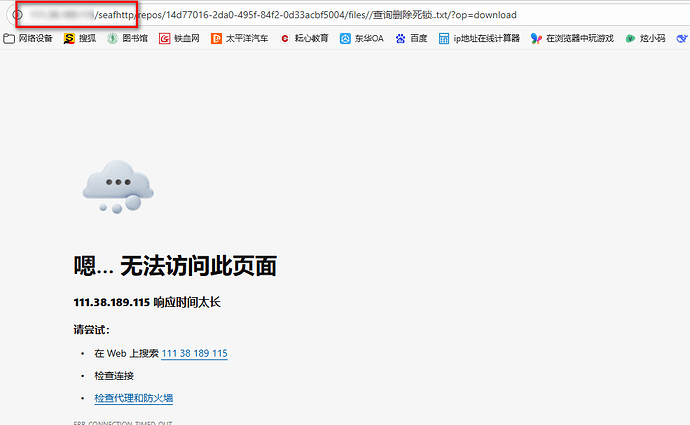
Task: Open the 炫小码 bookmark
Action: coord(645,39)
